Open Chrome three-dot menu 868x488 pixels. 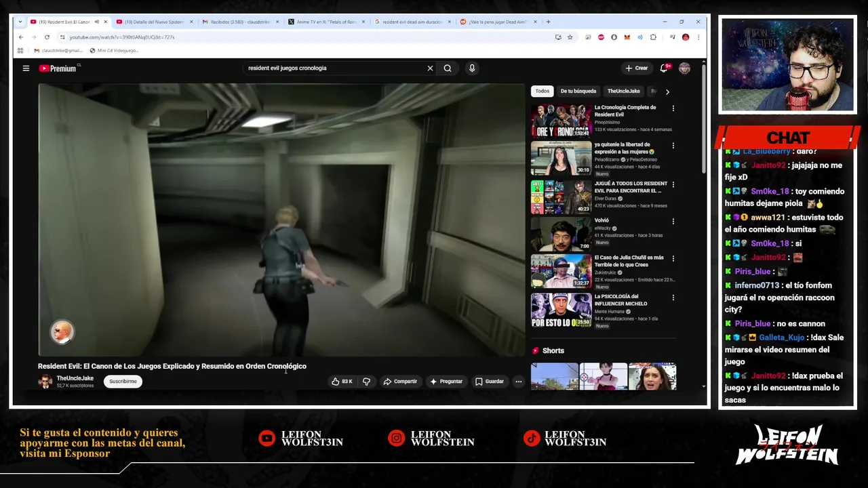[x=698, y=37]
